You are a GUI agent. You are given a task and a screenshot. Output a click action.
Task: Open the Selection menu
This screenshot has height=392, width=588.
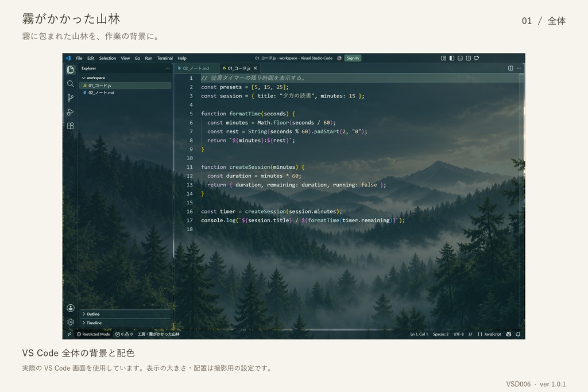(107, 58)
